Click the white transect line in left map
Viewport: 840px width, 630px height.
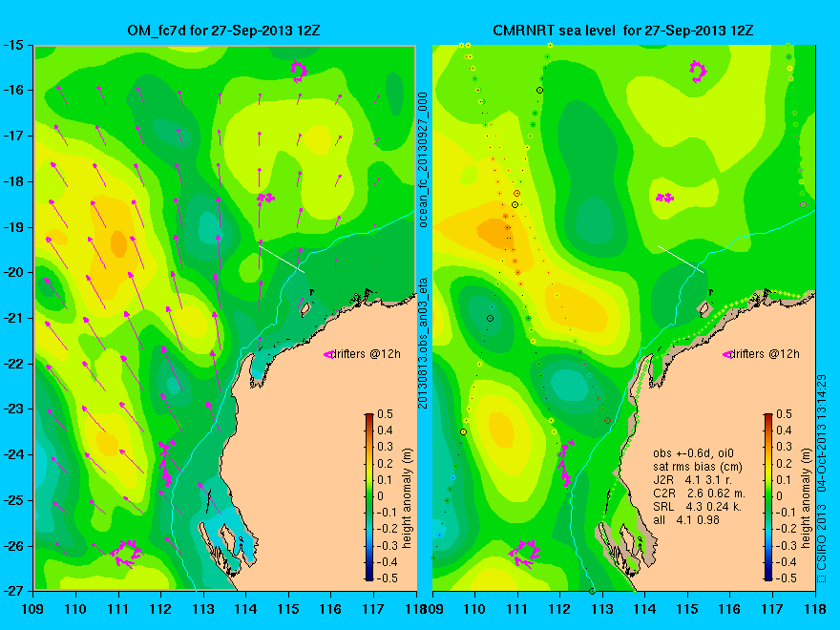pyautogui.click(x=282, y=259)
